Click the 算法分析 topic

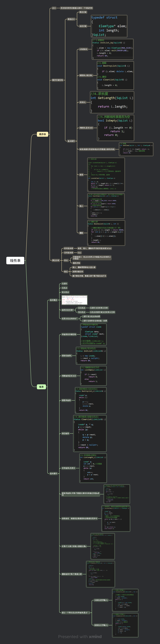[x=56, y=260]
